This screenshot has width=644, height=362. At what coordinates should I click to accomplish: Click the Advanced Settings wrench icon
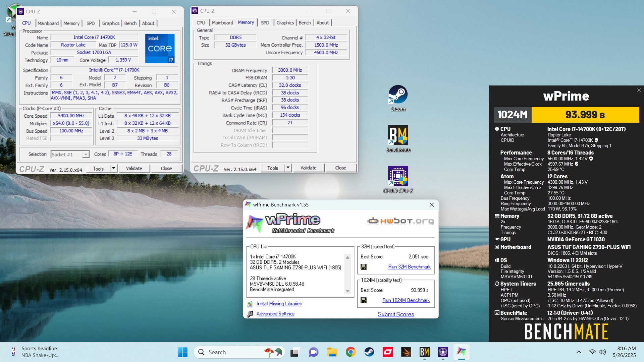pos(250,314)
